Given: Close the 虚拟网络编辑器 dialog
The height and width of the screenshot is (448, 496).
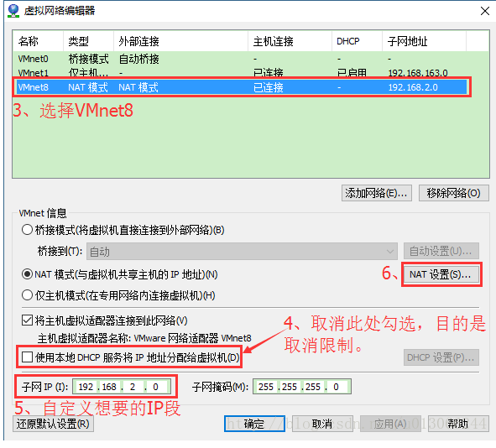Looking at the screenshot, I should [x=484, y=11].
